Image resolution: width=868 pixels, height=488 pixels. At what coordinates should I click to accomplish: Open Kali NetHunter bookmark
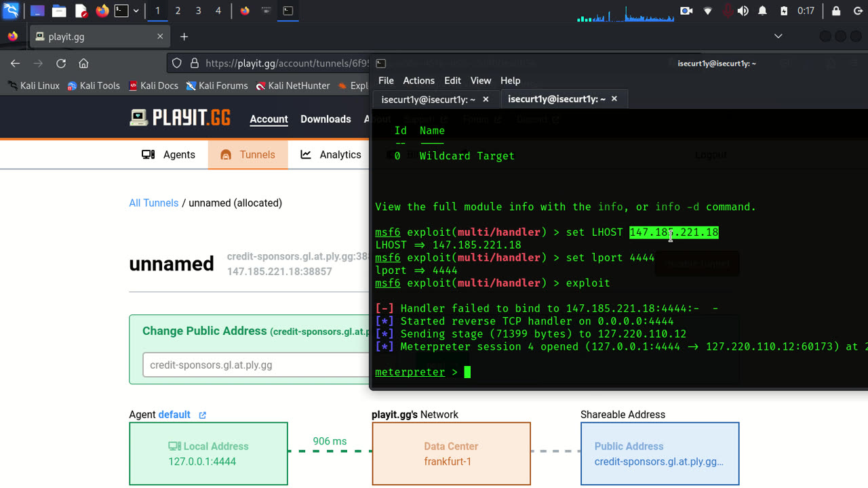click(293, 85)
